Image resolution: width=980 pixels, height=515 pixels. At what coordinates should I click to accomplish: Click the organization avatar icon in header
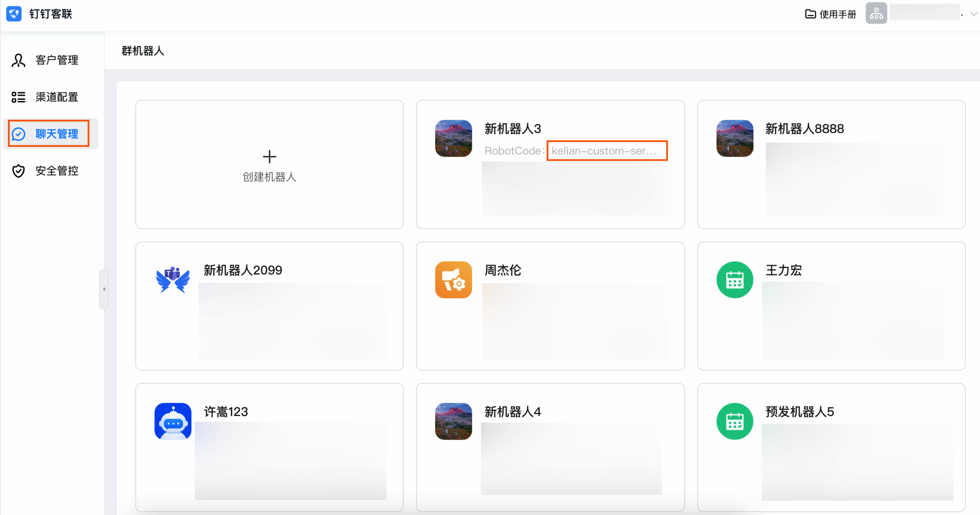(876, 13)
